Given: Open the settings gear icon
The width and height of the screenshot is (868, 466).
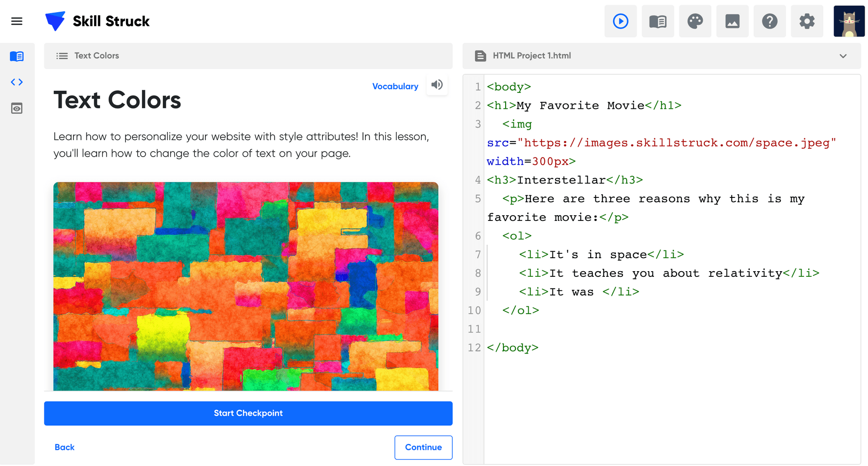Looking at the screenshot, I should (807, 21).
